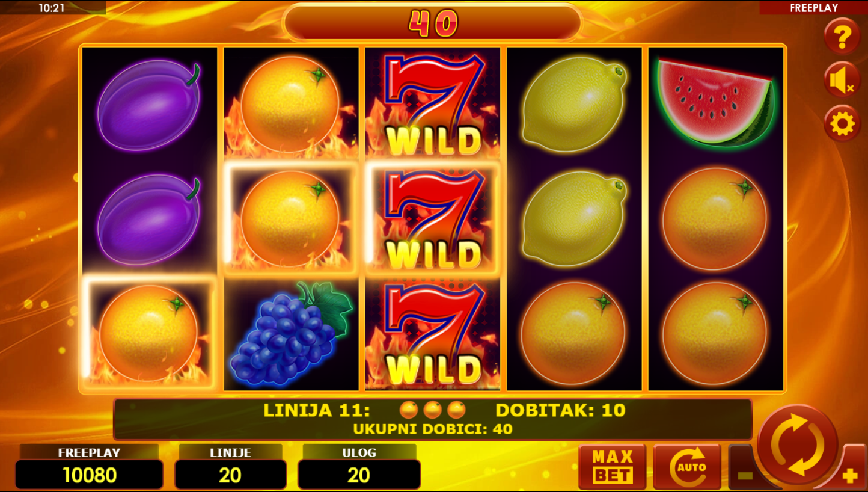
Task: Decrease the bet with the minus button
Action: [x=744, y=475]
